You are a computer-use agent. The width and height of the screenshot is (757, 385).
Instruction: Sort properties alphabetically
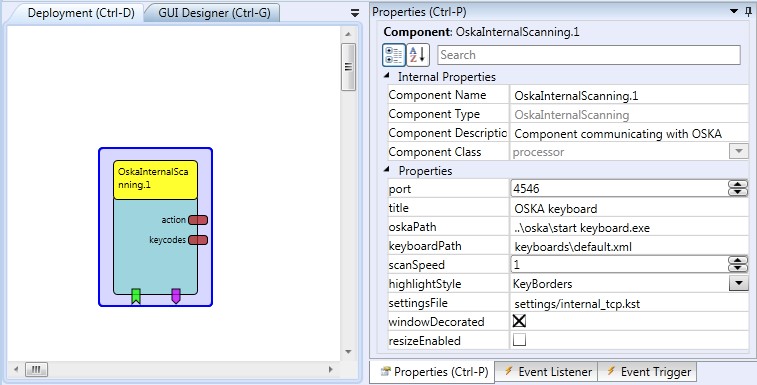pyautogui.click(x=418, y=55)
